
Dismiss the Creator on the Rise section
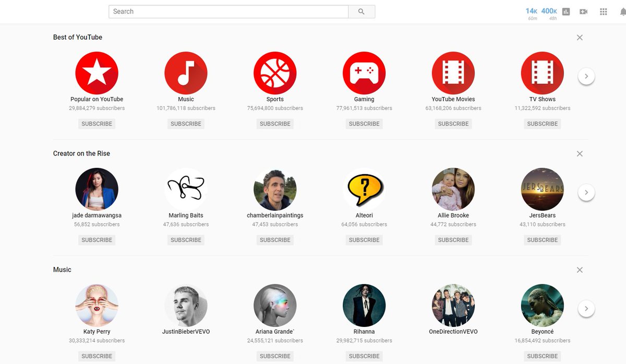[580, 154]
